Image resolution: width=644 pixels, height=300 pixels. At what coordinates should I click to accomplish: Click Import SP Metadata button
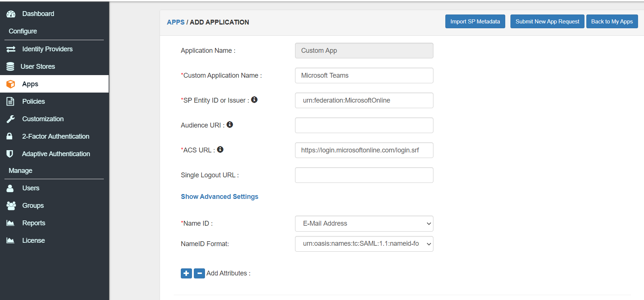[475, 22]
